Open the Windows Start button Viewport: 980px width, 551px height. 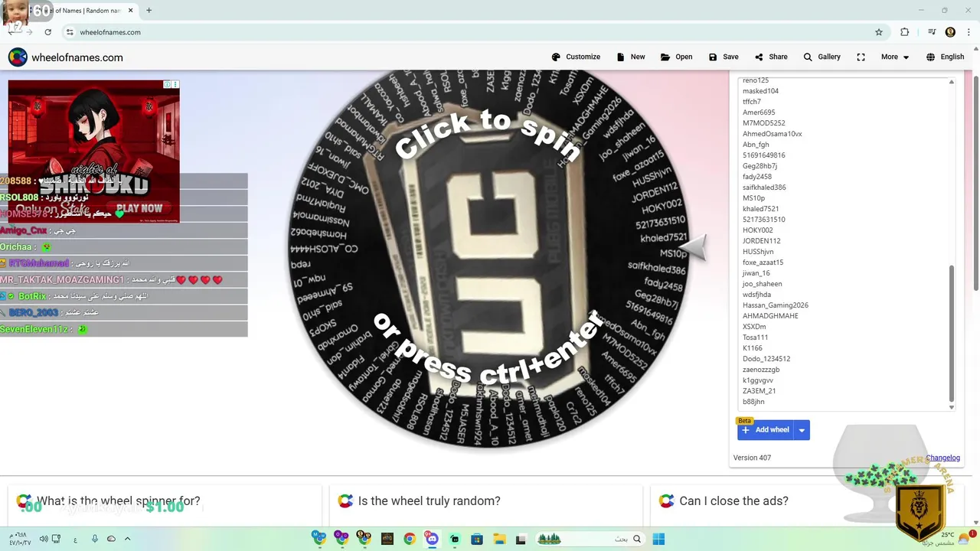(x=658, y=539)
